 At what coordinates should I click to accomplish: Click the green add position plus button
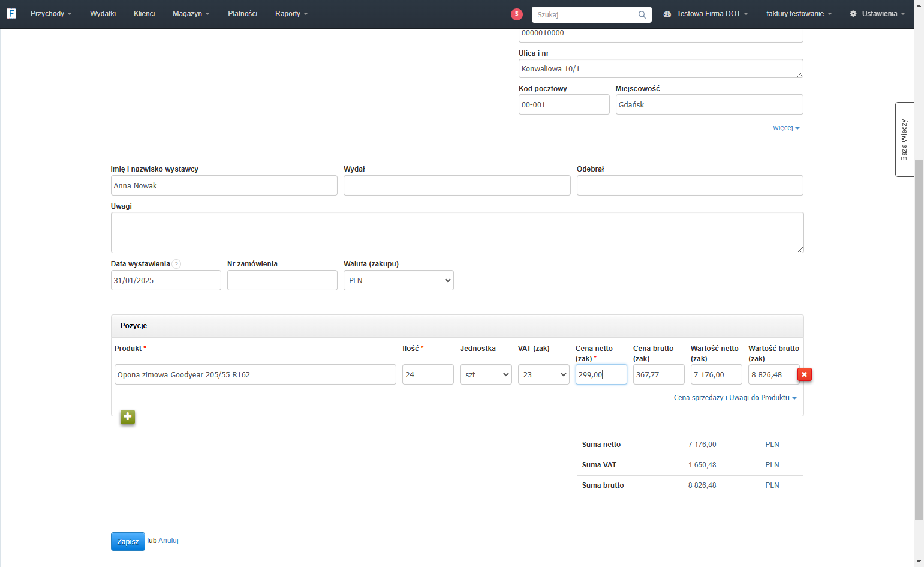click(x=128, y=417)
